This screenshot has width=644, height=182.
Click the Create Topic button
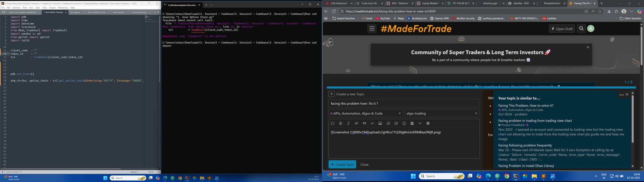(x=342, y=165)
